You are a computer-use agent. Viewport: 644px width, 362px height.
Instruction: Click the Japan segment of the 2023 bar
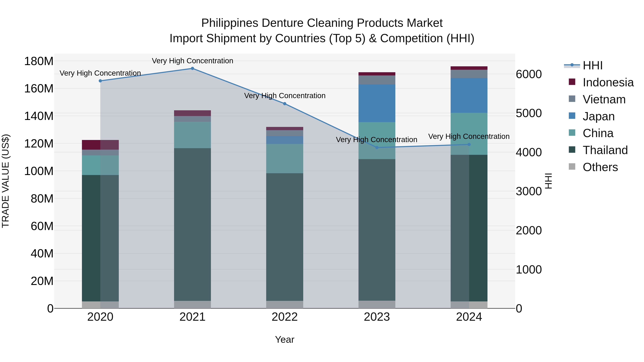377,103
